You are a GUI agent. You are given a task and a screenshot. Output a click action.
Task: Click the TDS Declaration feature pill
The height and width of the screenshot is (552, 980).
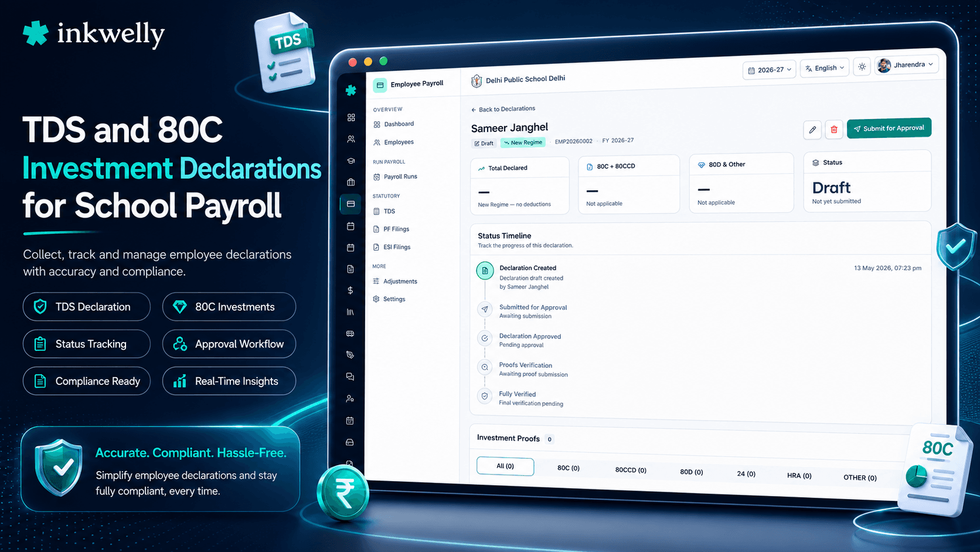pos(87,307)
